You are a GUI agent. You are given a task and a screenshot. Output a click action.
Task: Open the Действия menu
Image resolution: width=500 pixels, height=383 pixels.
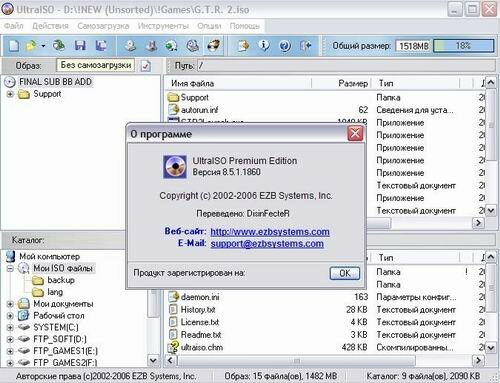(x=50, y=26)
